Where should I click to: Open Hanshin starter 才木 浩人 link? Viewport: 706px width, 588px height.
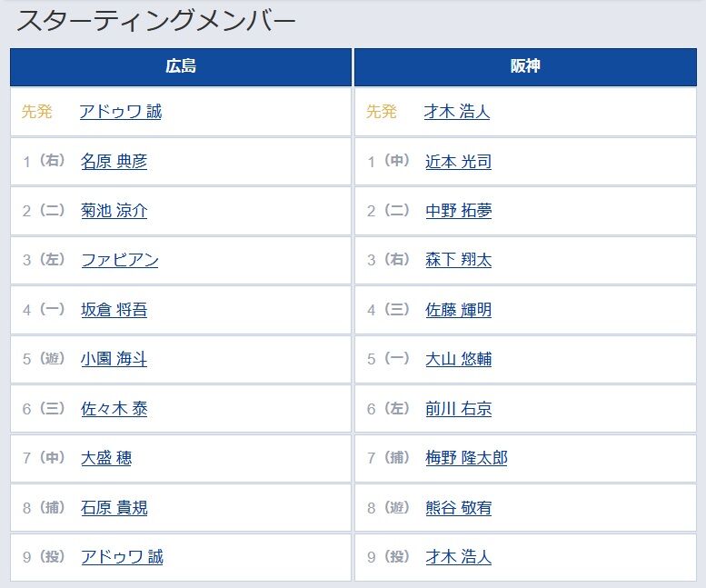(x=457, y=112)
